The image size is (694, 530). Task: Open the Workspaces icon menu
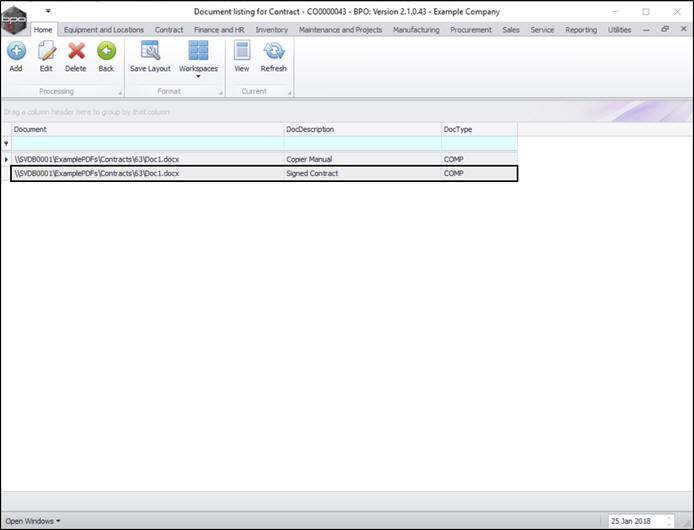[x=198, y=50]
